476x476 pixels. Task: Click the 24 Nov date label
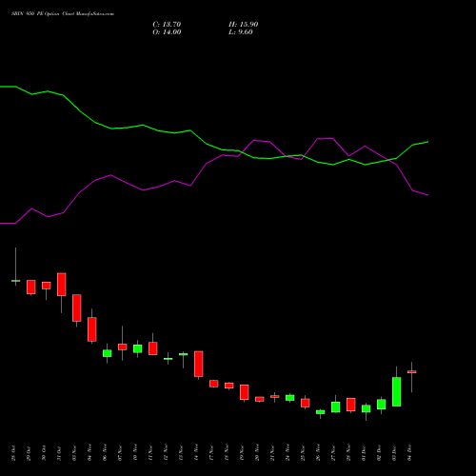point(288,453)
